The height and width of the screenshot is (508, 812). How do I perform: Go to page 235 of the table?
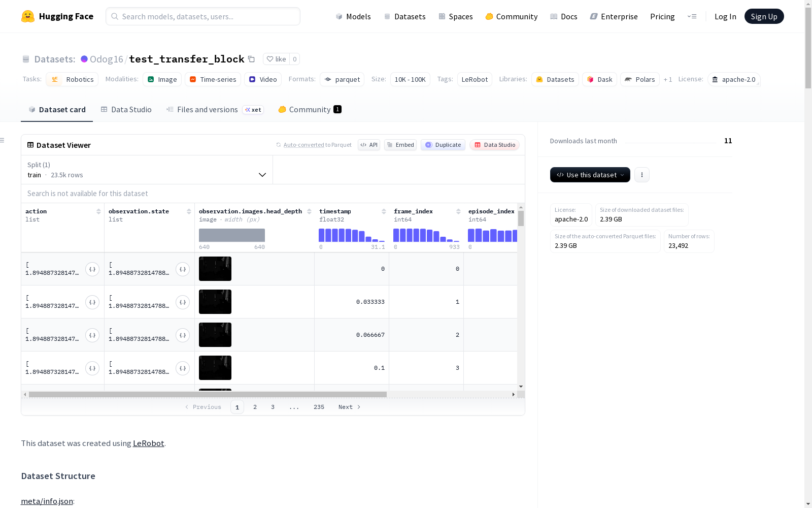[x=319, y=407]
